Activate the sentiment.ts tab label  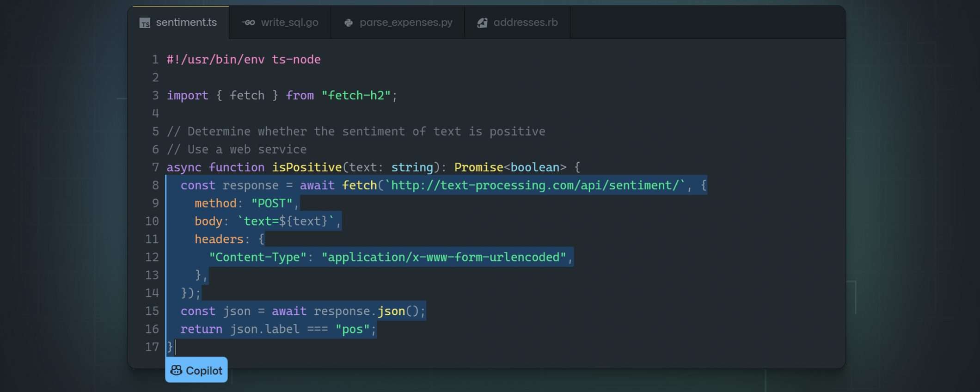point(186,23)
